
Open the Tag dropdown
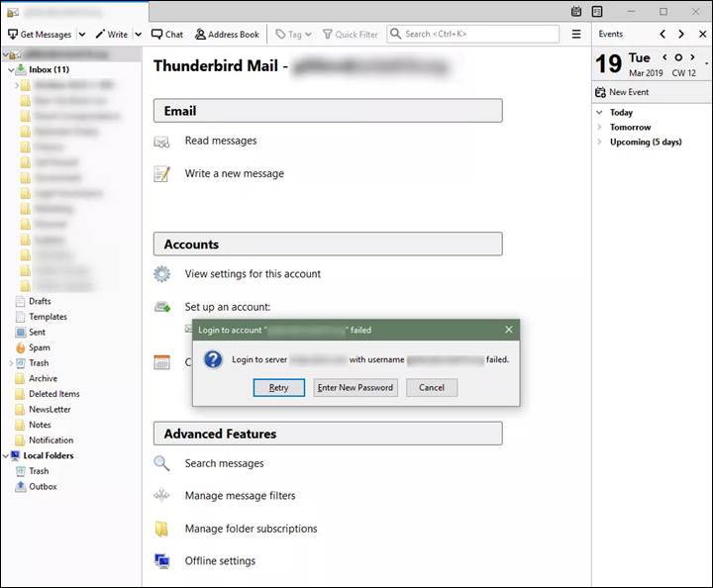pyautogui.click(x=294, y=34)
